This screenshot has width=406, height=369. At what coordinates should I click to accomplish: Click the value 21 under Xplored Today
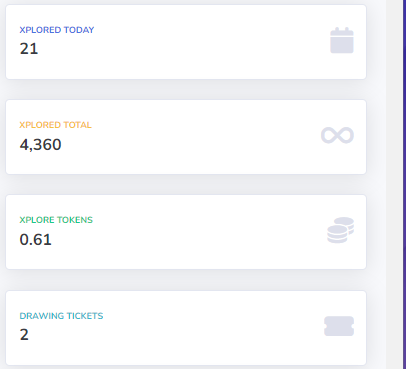(29, 49)
